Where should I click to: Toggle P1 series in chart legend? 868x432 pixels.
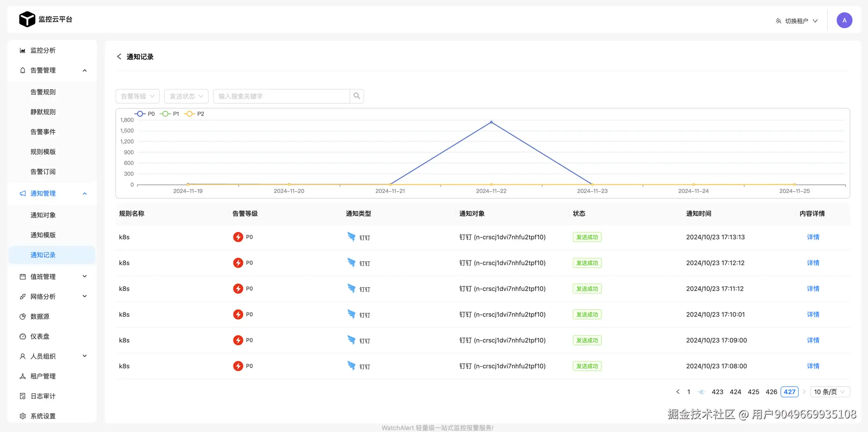click(170, 114)
